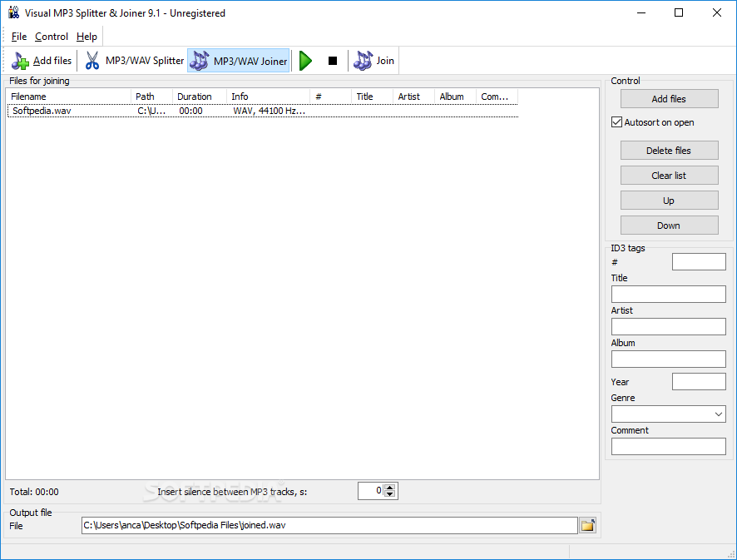Click the ID3 Artist input field
Screen dimensions: 737x560
(669, 327)
